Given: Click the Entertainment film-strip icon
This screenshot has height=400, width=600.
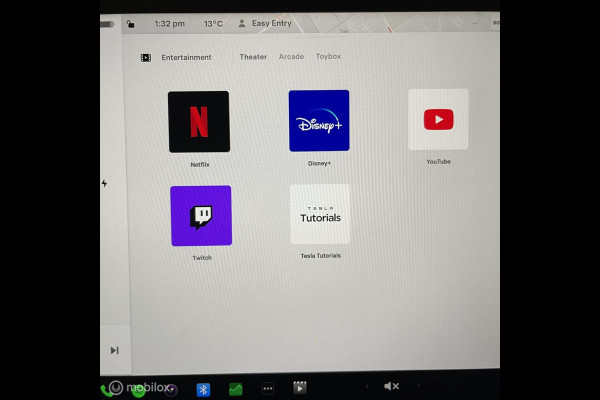Looking at the screenshot, I should [x=146, y=58].
